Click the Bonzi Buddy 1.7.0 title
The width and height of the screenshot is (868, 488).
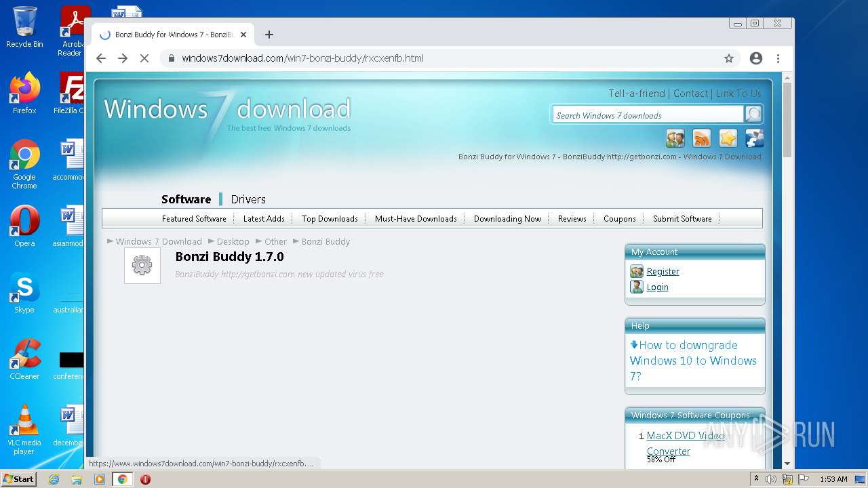[x=229, y=257]
